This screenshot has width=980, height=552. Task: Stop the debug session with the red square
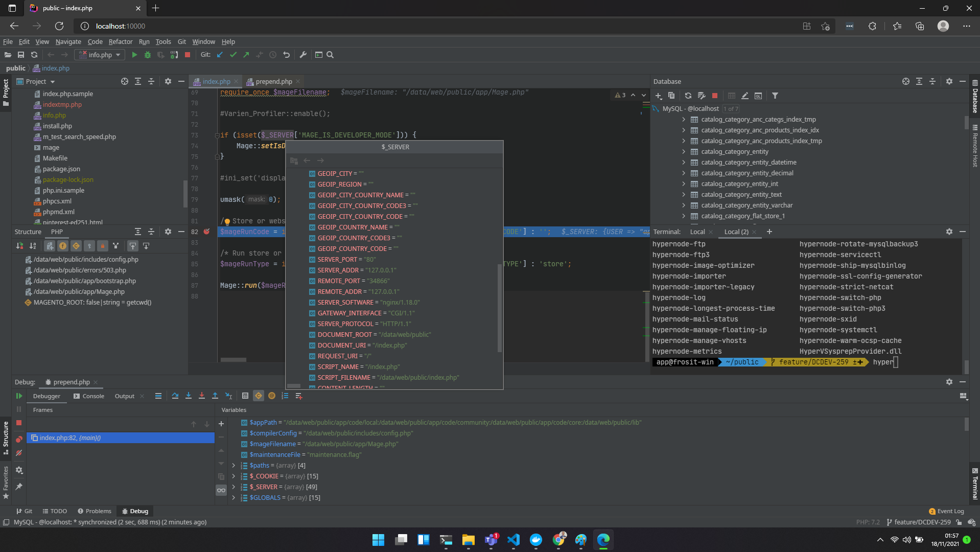(x=19, y=423)
